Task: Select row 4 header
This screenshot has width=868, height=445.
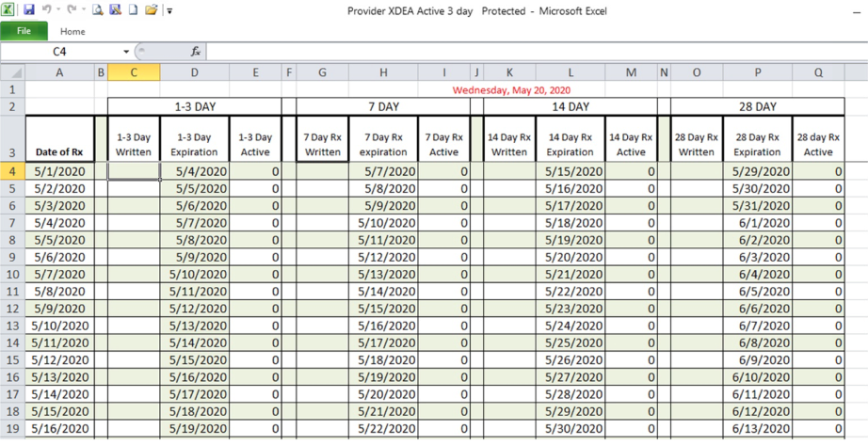Action: pos(13,172)
